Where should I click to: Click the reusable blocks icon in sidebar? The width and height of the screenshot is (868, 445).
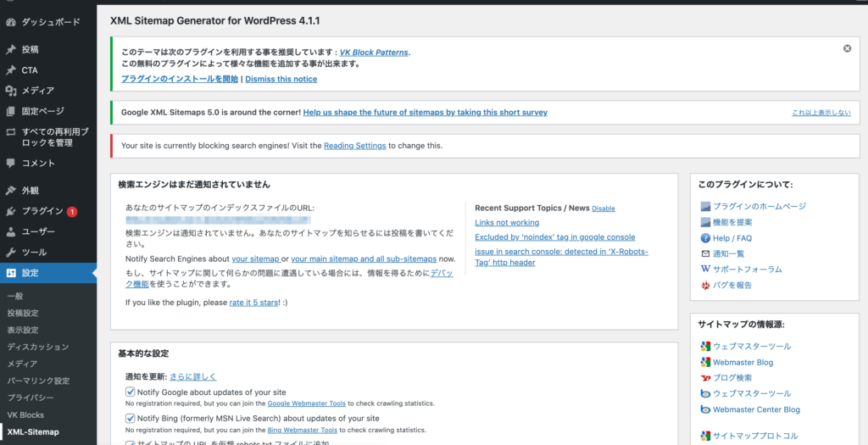10,132
